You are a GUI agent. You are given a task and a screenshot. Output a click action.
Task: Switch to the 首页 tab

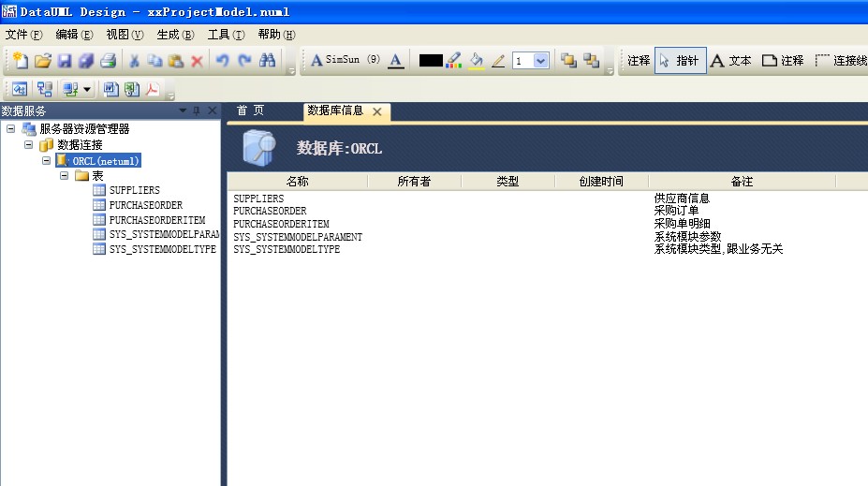click(x=250, y=110)
